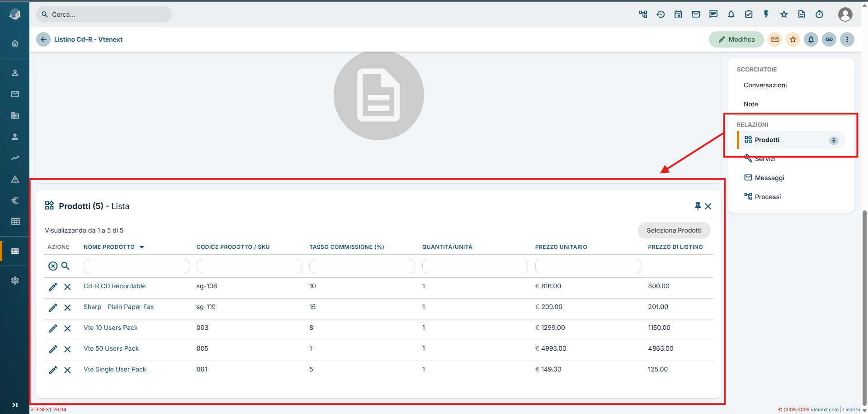
Task: Edit the Cd-R CD Recordable row
Action: pyautogui.click(x=53, y=287)
